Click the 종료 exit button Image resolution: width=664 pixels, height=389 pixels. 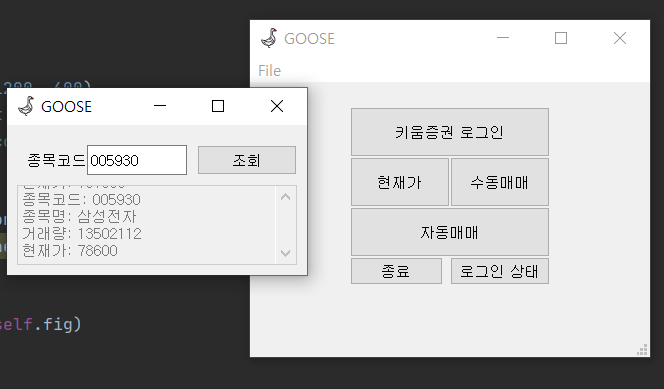[x=396, y=271]
